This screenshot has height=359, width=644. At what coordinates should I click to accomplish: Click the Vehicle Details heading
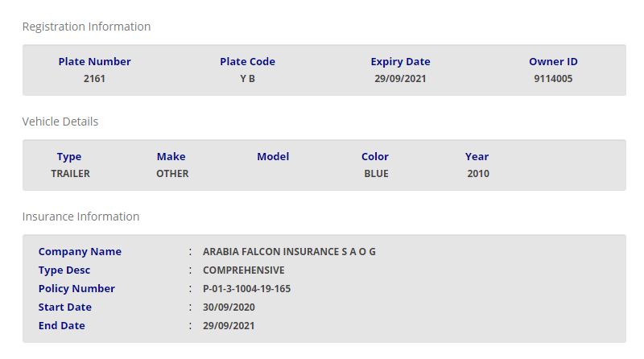pyautogui.click(x=60, y=122)
